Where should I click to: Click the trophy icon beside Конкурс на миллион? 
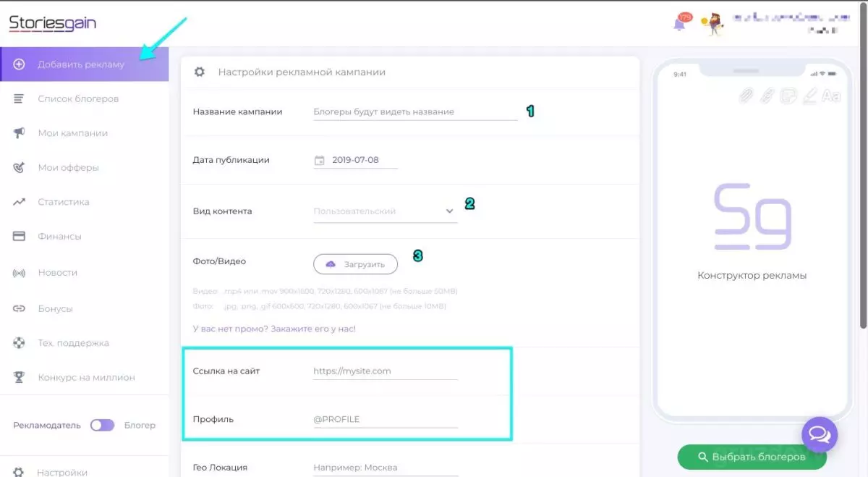pos(20,377)
